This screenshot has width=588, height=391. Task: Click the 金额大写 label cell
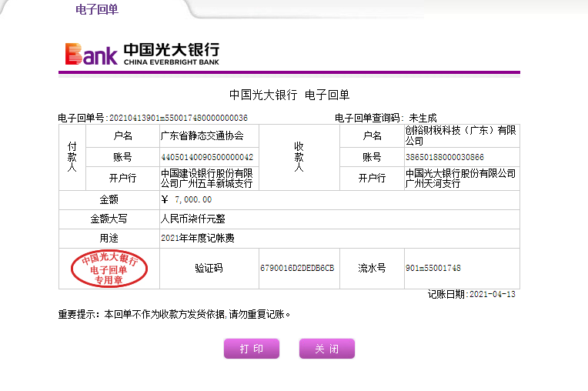point(109,219)
